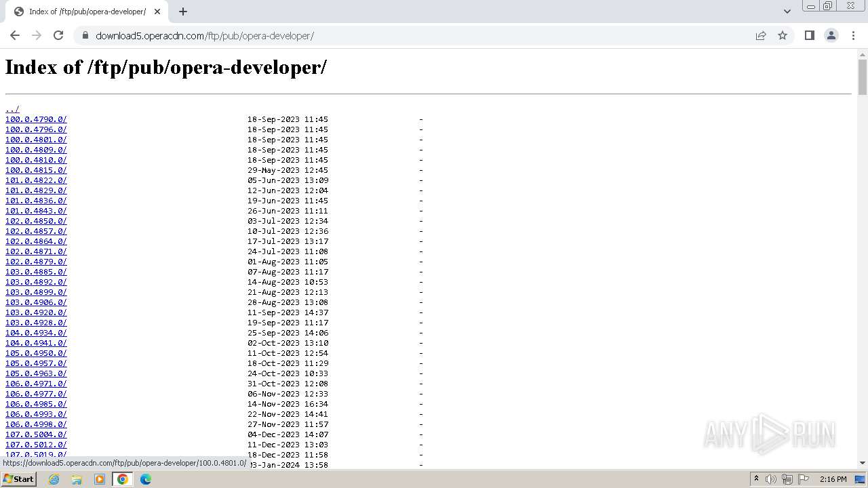Open the 105.0.4957.0/ directory

coord(36,363)
